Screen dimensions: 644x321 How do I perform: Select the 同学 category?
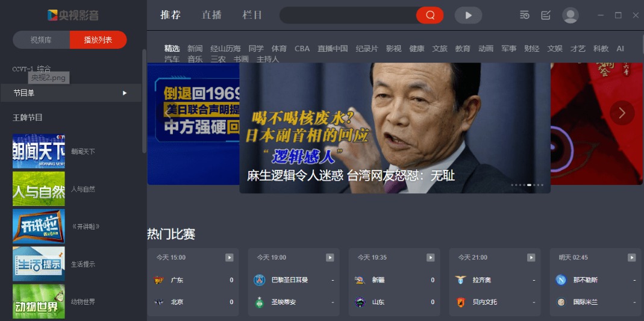(256, 48)
